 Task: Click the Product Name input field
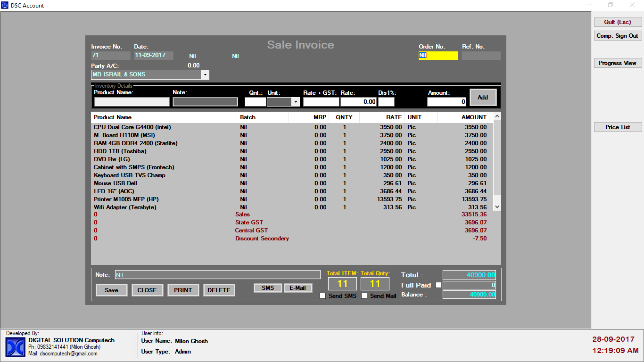[x=132, y=102]
